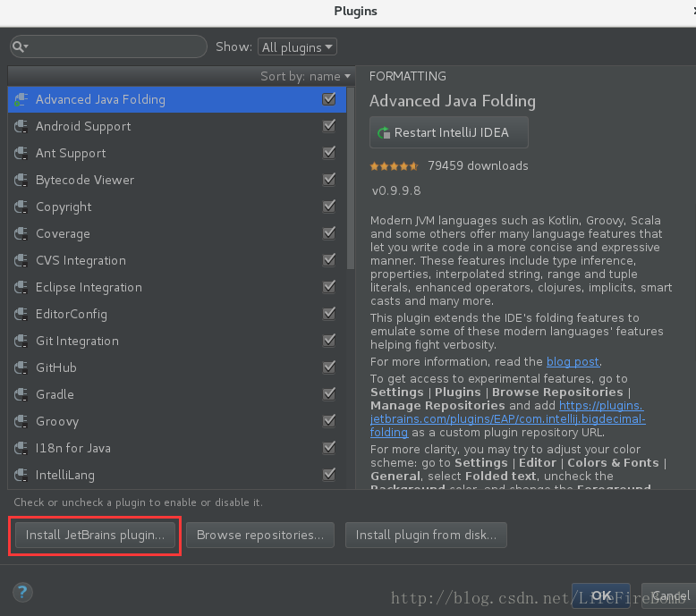Uncheck the GitHub plugin checkbox
This screenshot has height=616, width=696.
tap(329, 367)
